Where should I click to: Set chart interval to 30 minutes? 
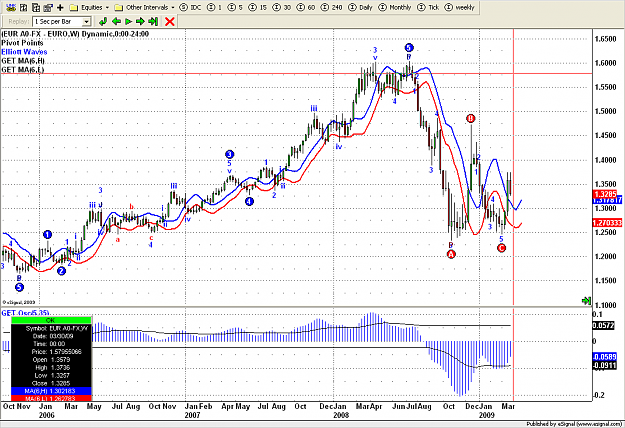[281, 7]
